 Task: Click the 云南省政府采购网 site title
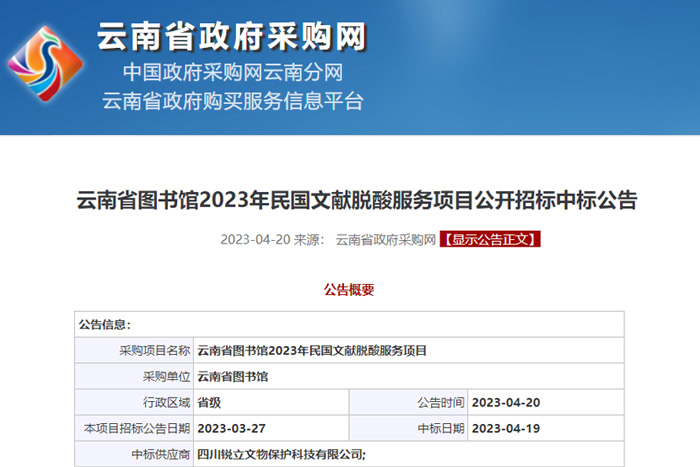231,38
